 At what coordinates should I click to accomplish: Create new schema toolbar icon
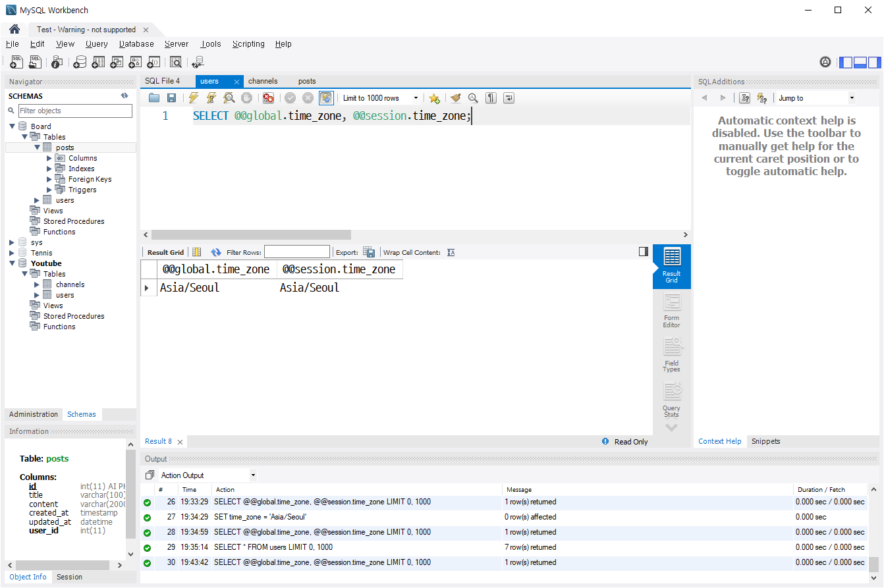point(80,62)
